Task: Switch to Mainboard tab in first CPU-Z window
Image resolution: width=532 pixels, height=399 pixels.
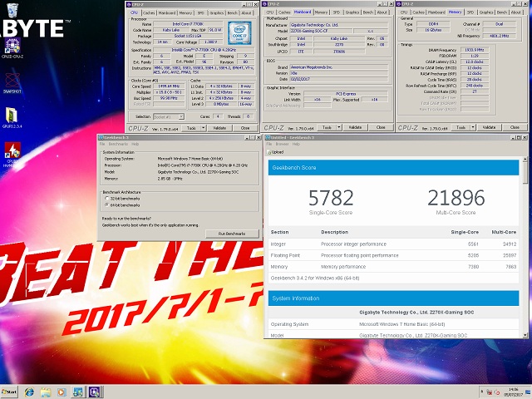Action: [x=167, y=13]
